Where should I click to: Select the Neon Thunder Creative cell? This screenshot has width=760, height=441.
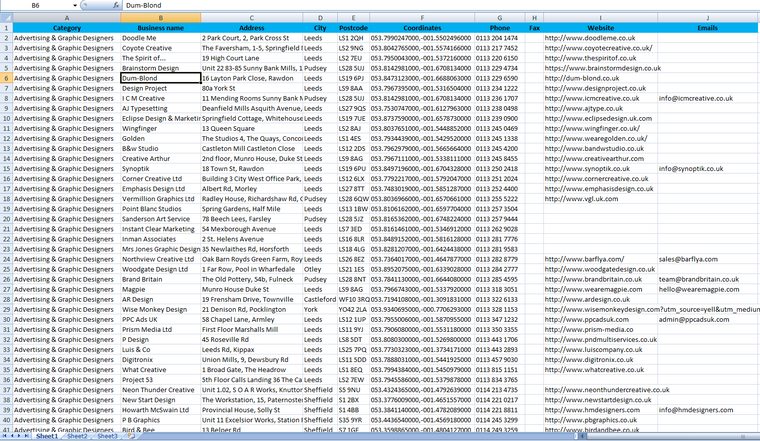pos(160,390)
